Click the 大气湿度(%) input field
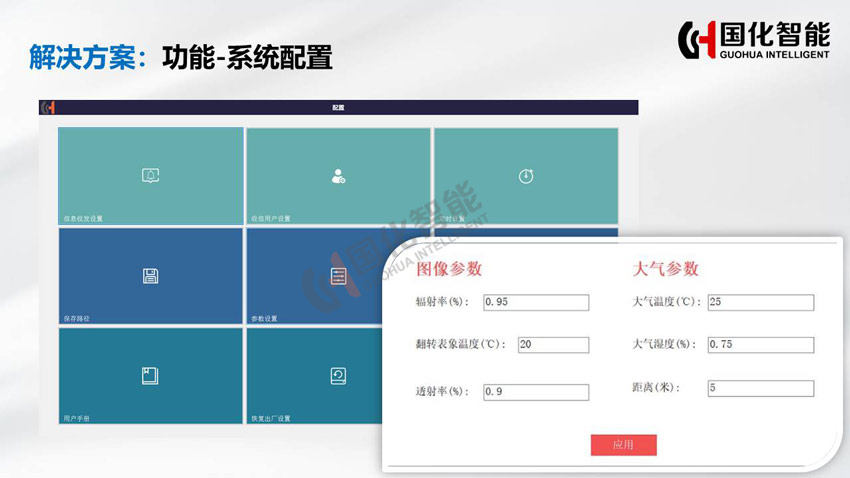Screen dimensions: 850x478 tap(761, 345)
